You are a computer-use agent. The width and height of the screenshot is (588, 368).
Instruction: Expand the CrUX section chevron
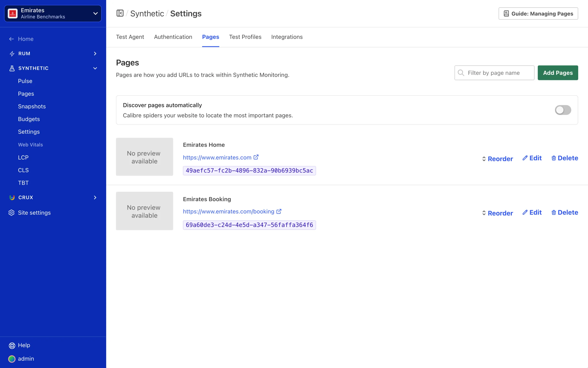pos(95,197)
